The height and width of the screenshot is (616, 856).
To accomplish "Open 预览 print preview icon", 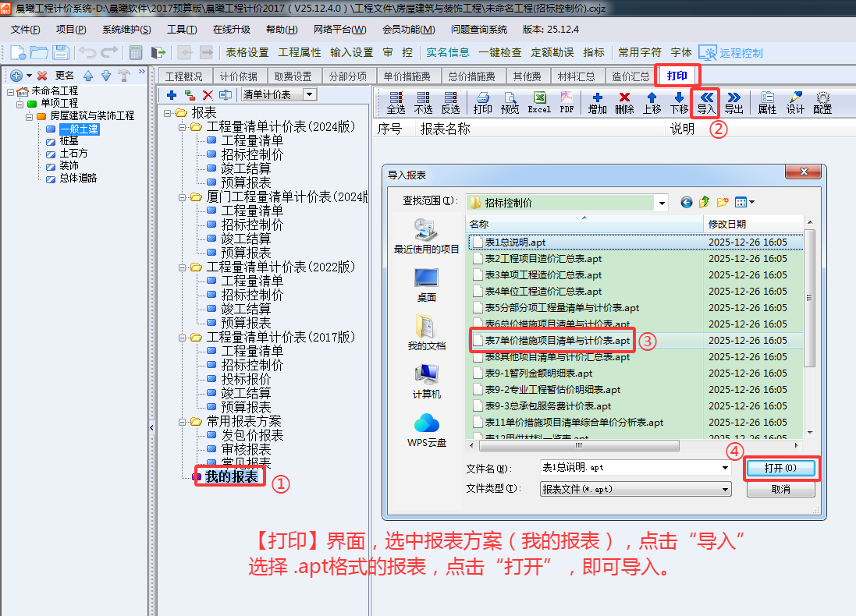I will (510, 102).
